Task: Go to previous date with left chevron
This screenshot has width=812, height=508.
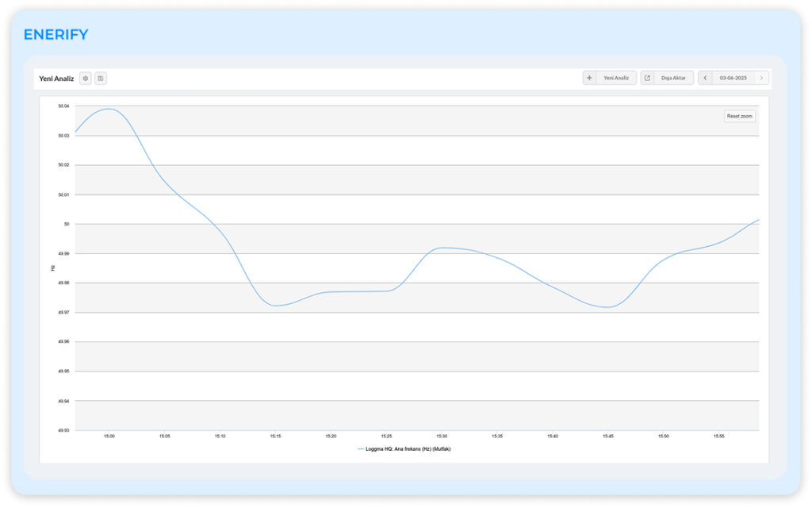Action: pyautogui.click(x=705, y=78)
